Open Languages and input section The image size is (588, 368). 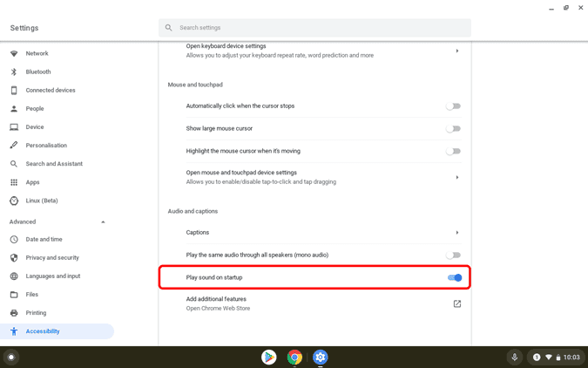pos(53,276)
